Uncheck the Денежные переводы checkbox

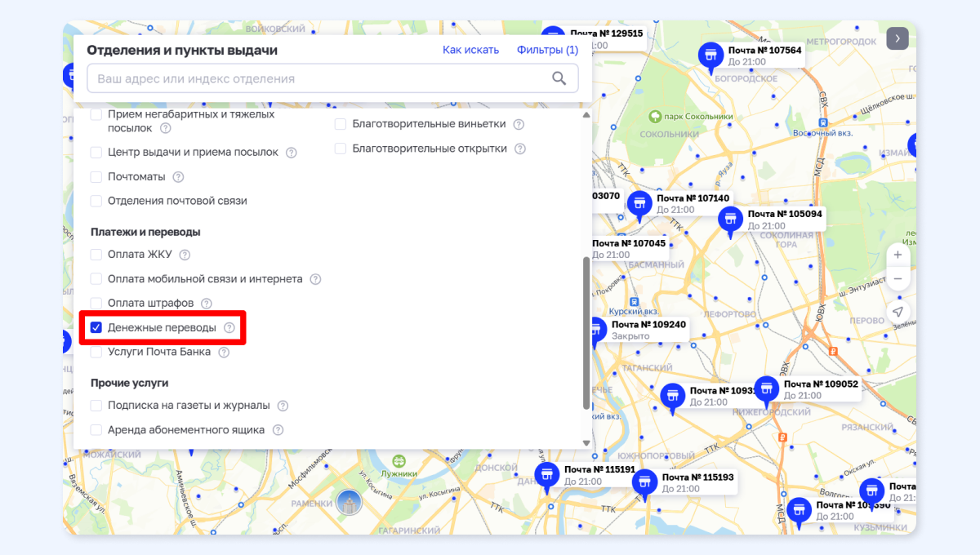(x=96, y=327)
